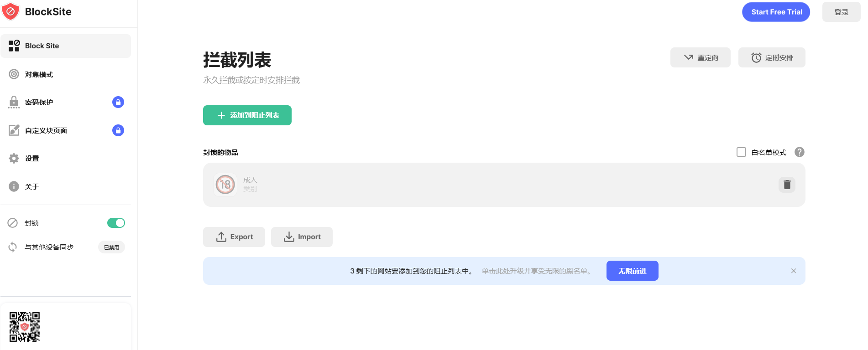The image size is (868, 350).
Task: Click the BlockSite shield logo
Action: (x=10, y=11)
